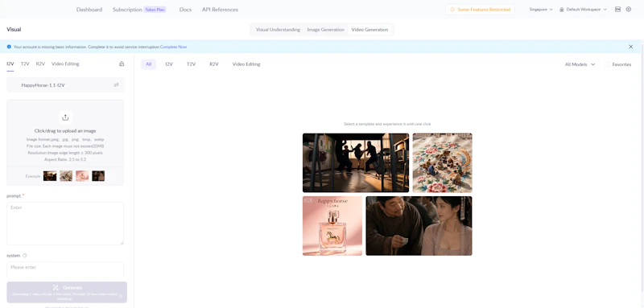Select the All filter in template gallery
Image resolution: width=644 pixels, height=308 pixels.
tap(148, 64)
